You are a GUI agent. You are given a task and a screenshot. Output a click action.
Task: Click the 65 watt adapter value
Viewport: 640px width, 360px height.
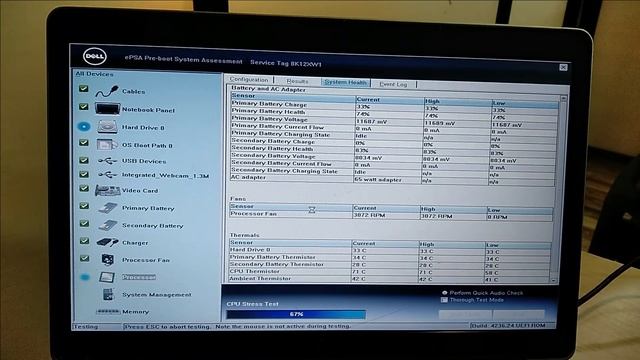pos(378,180)
